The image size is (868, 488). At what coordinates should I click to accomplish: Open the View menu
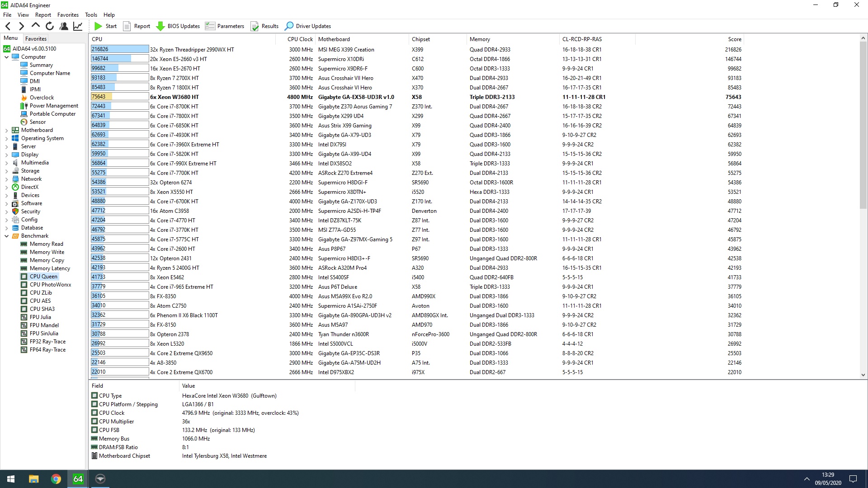tap(23, 15)
